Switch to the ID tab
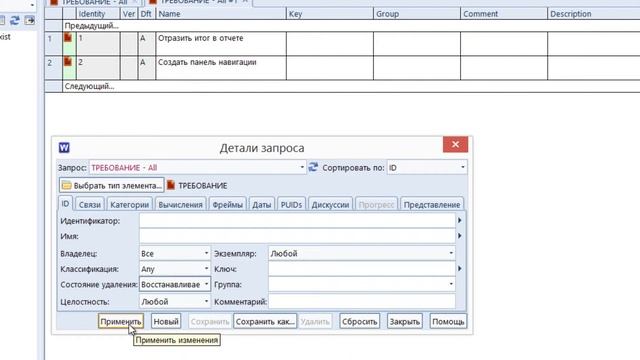640x360 pixels. (x=65, y=203)
